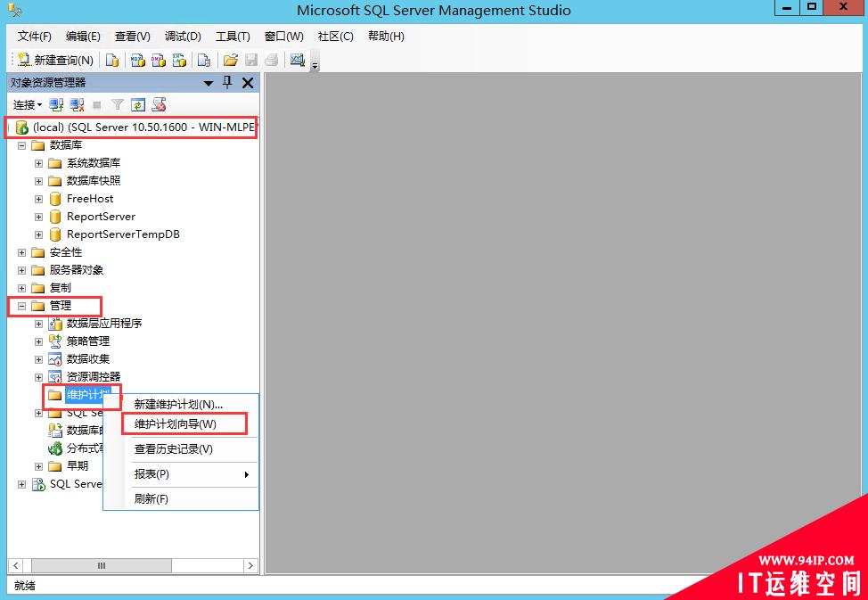Collapse the 管理 folder

click(21, 306)
